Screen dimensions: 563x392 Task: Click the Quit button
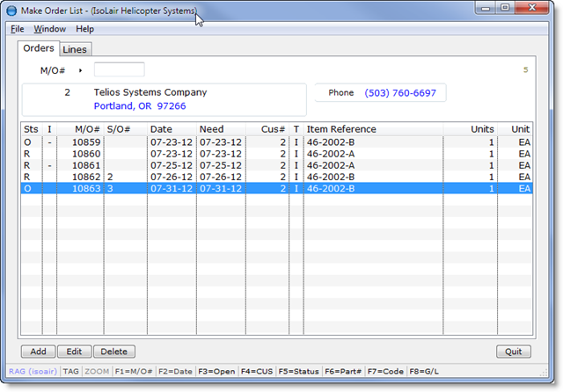pyautogui.click(x=514, y=352)
